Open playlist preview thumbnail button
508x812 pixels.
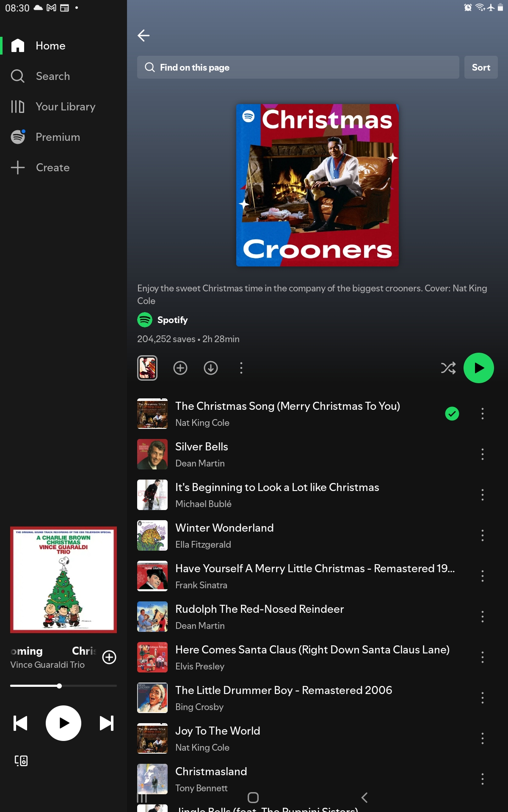[147, 368]
